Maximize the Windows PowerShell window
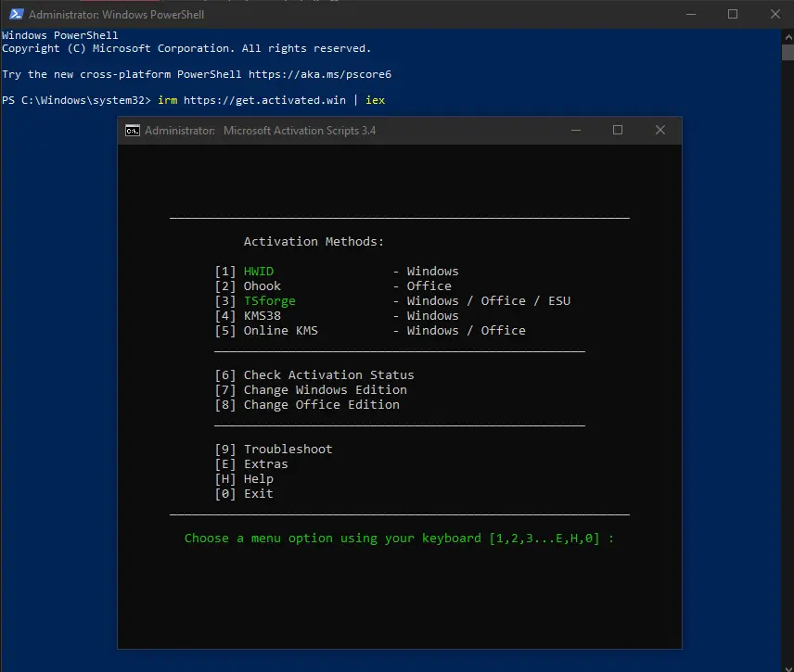This screenshot has height=672, width=794. click(733, 14)
